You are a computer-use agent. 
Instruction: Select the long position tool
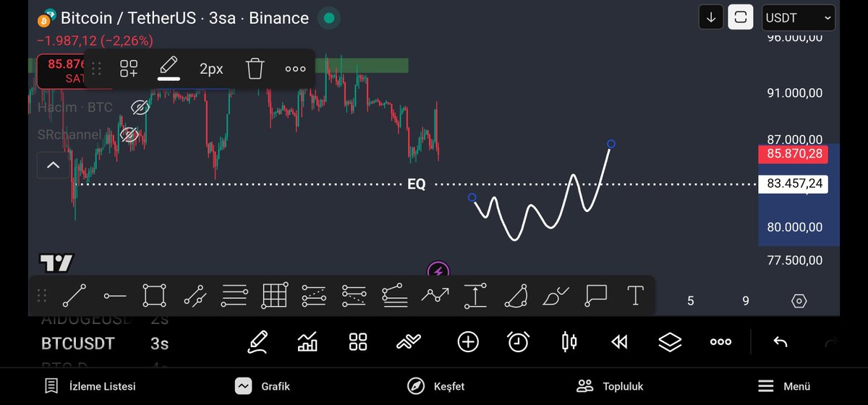point(314,296)
